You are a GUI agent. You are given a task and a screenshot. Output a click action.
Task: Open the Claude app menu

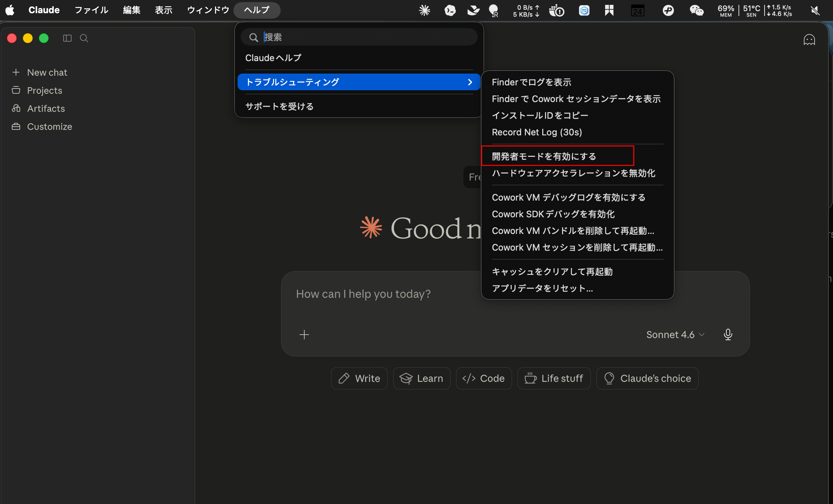coord(44,10)
